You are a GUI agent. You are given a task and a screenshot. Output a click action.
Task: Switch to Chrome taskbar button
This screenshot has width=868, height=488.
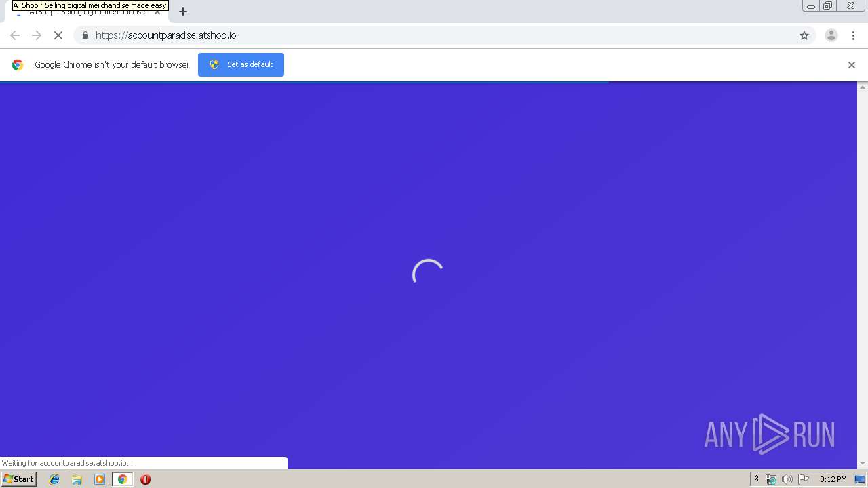[122, 479]
